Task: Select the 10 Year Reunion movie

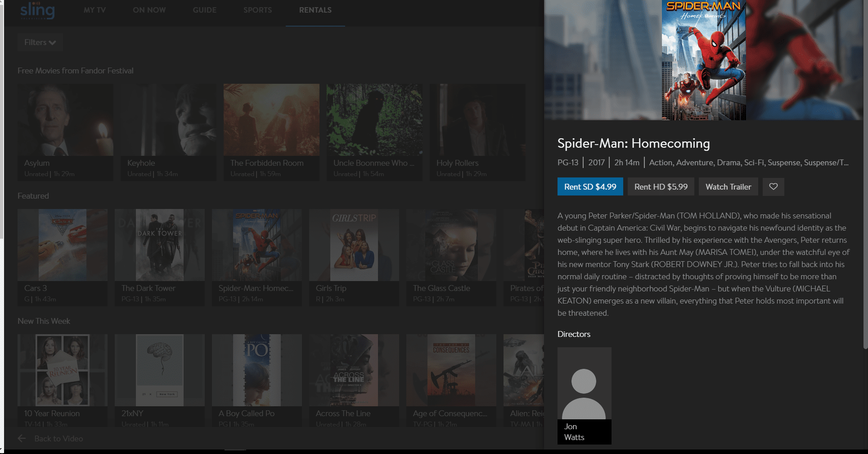Action: pos(63,381)
